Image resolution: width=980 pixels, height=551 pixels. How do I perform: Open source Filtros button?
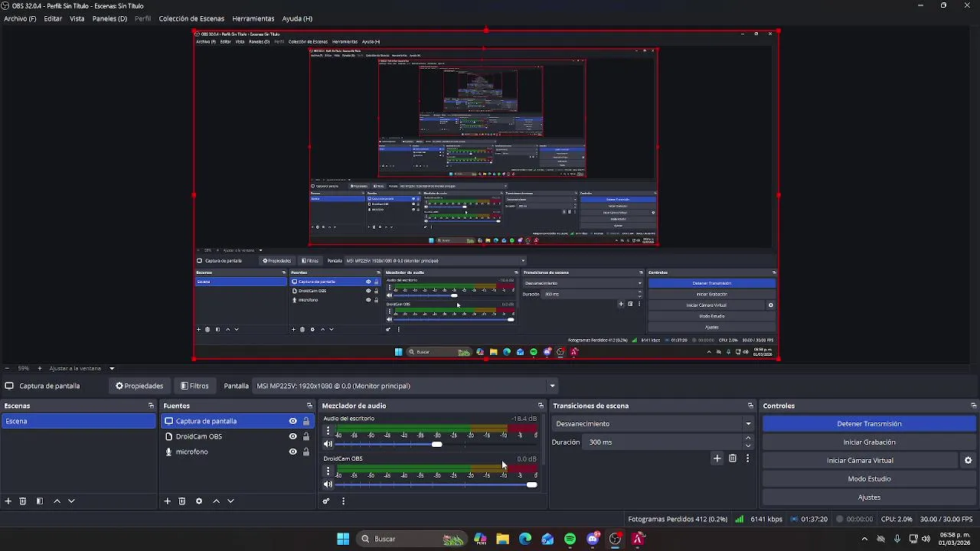point(194,386)
